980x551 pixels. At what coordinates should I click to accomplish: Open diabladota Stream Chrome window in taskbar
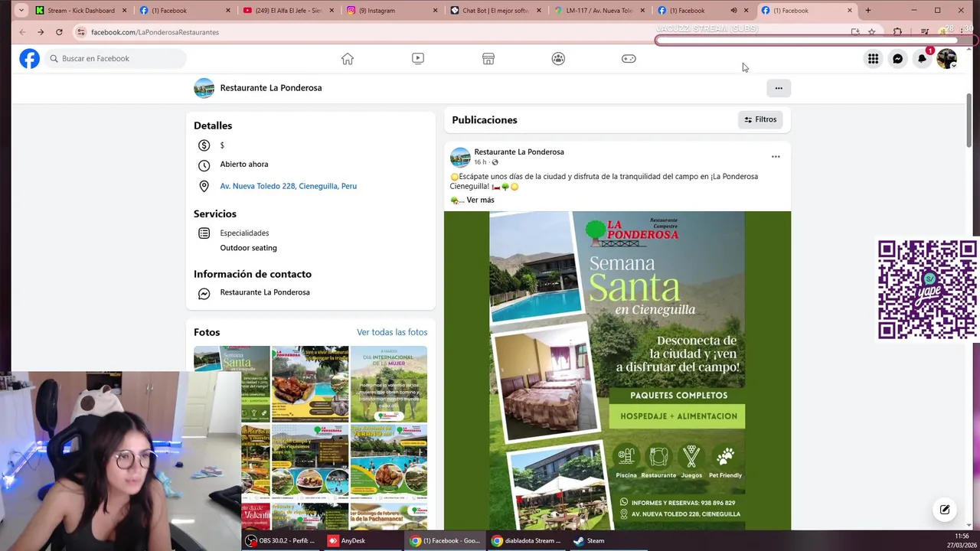coord(528,541)
